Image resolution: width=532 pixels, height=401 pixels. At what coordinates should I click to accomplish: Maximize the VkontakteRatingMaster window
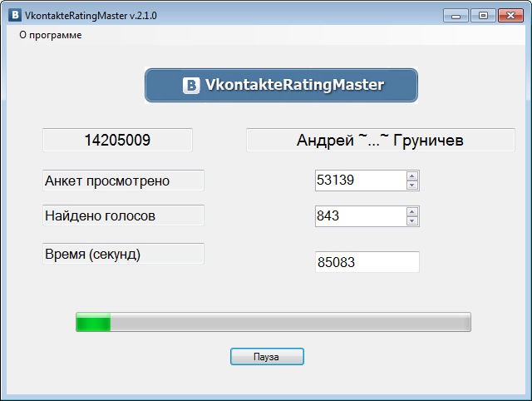(x=483, y=16)
